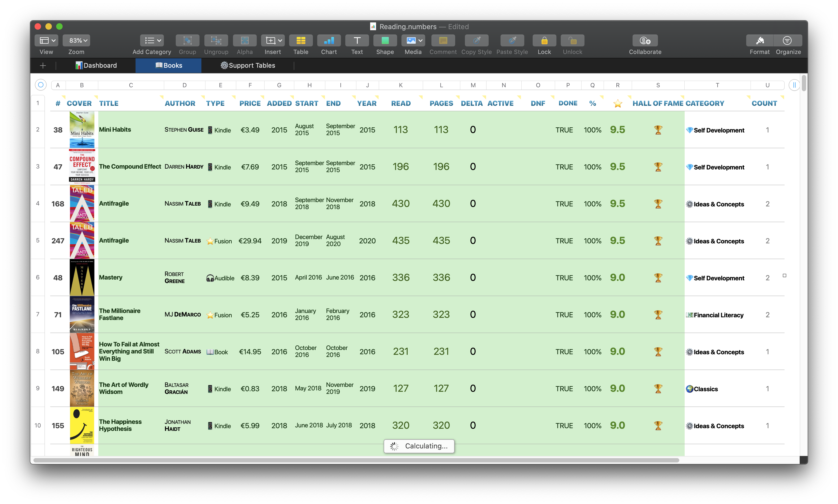The height and width of the screenshot is (504, 838).
Task: Expand the View menu dropdown
Action: [x=46, y=41]
